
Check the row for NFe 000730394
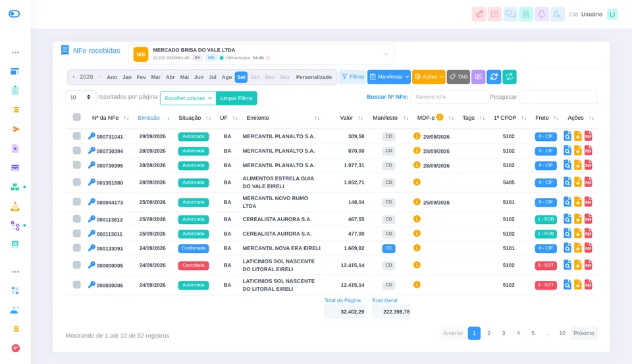click(x=76, y=151)
